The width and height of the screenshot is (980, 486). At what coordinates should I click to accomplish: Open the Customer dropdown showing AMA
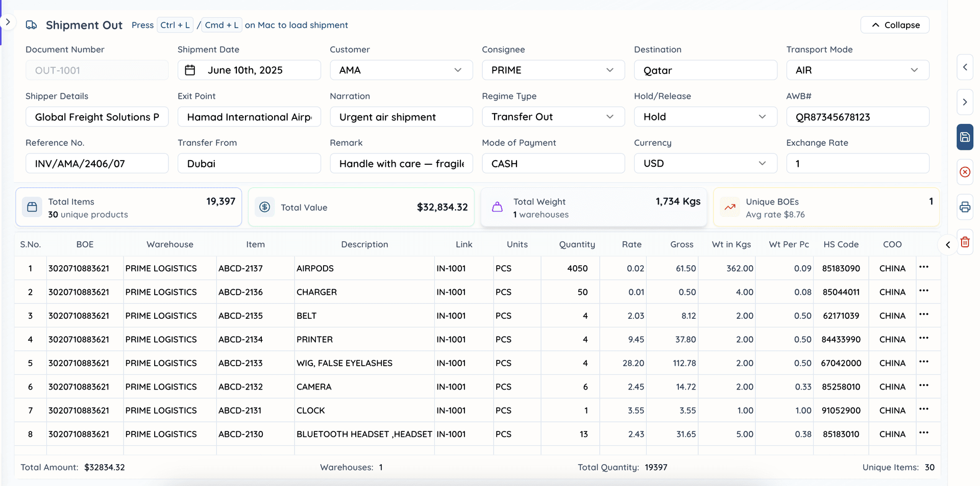point(401,70)
